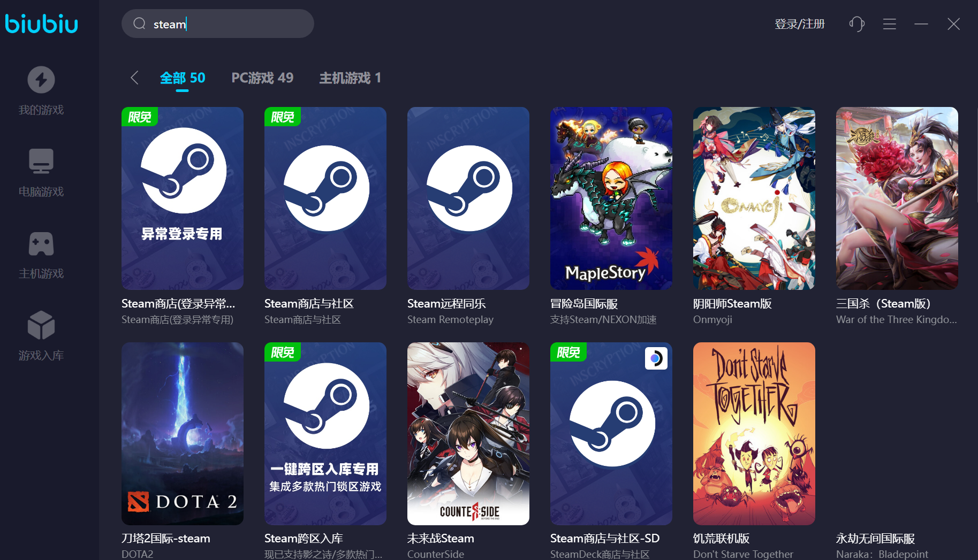This screenshot has width=978, height=560.
Task: Select PC games monitor icon in sidebar
Action: click(41, 162)
